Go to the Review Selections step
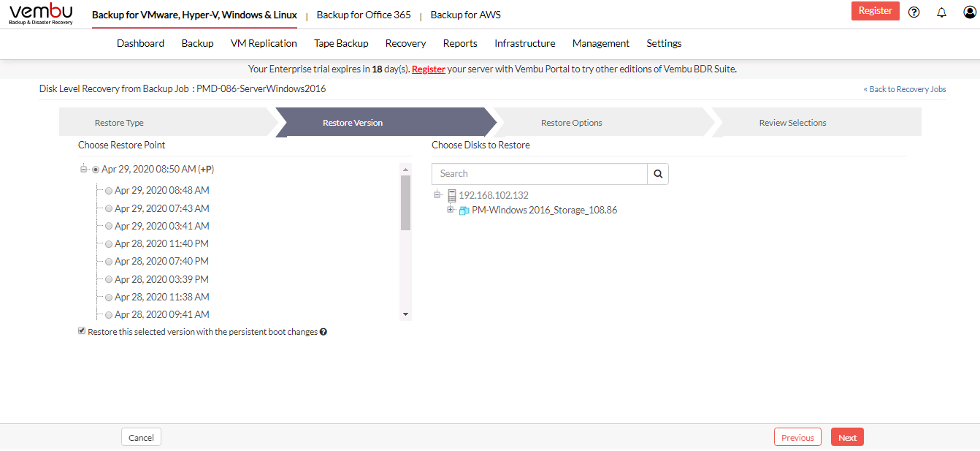Screen dimensions: 980x451 816,123
